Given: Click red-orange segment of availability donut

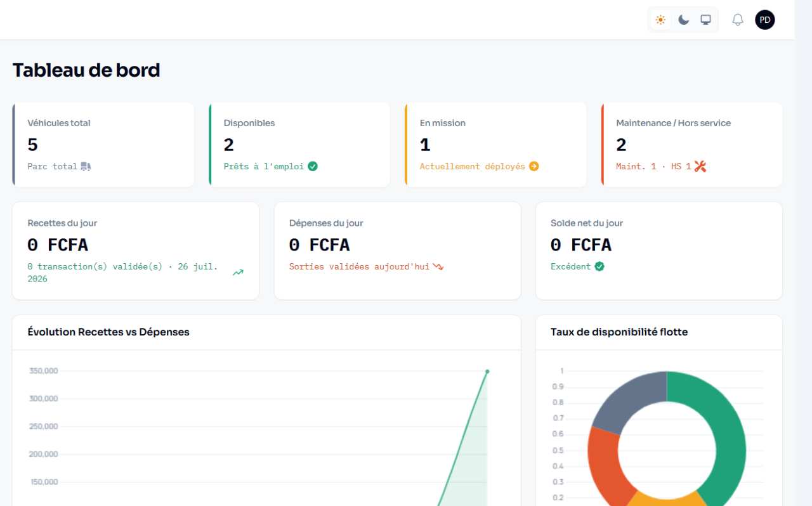Looking at the screenshot, I should (605, 466).
